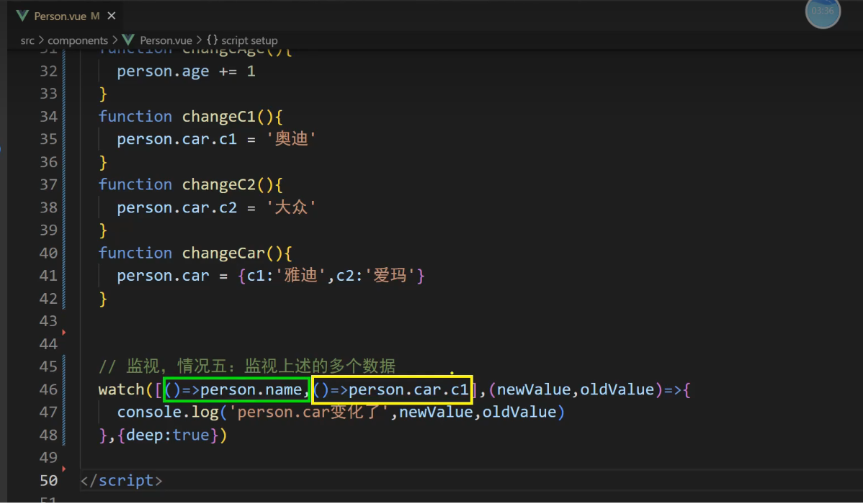Open the components breadcrumb segment
The image size is (863, 504).
coord(78,41)
